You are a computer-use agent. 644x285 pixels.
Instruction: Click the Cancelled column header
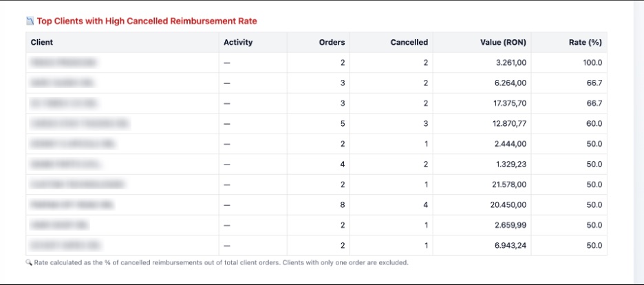(x=409, y=42)
